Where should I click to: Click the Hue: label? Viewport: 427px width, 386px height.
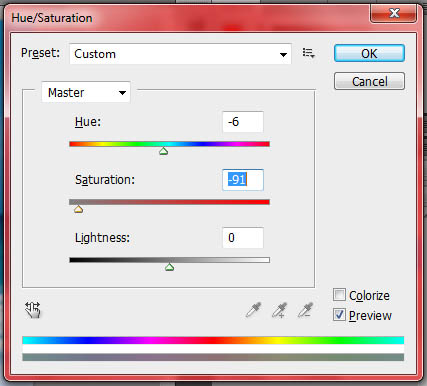click(x=88, y=122)
